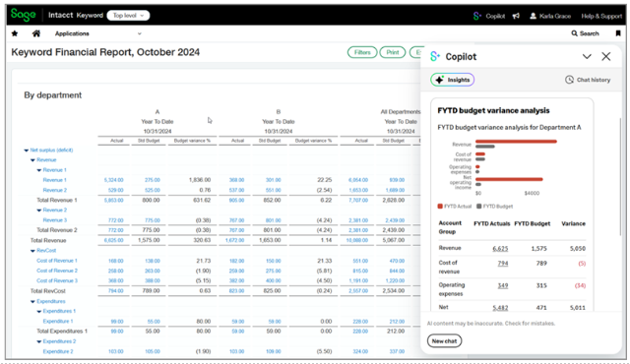This screenshot has width=630, height=364.
Task: Collapse the Copilot panel with chevron
Action: (587, 57)
